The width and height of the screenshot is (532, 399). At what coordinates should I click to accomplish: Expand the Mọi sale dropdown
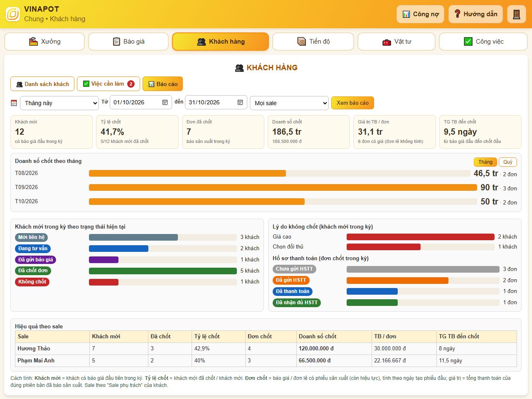click(x=289, y=103)
